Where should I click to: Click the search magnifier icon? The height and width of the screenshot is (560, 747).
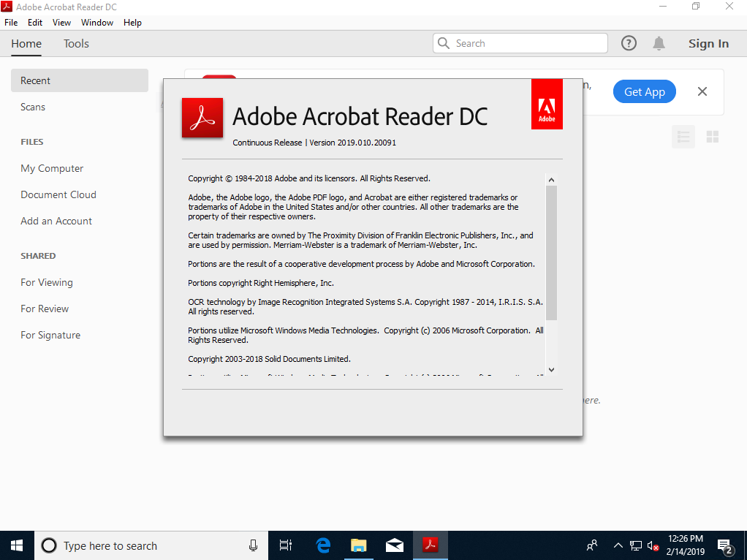coord(443,43)
